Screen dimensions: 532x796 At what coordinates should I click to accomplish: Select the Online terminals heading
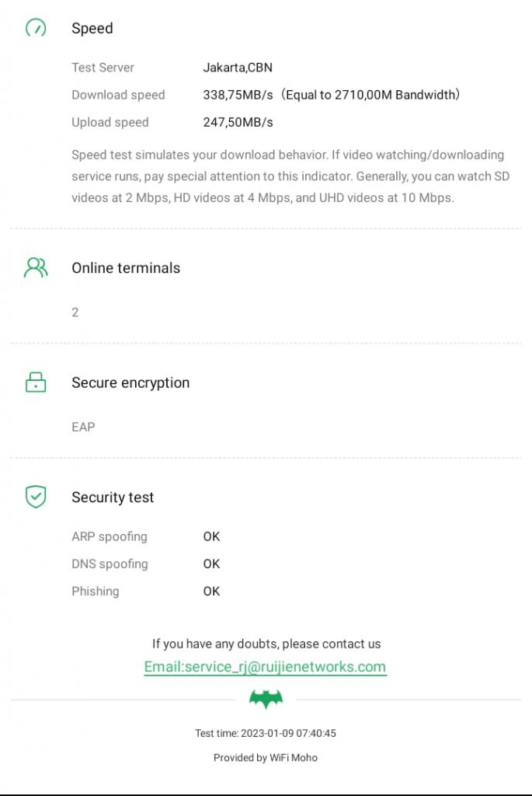pos(126,268)
